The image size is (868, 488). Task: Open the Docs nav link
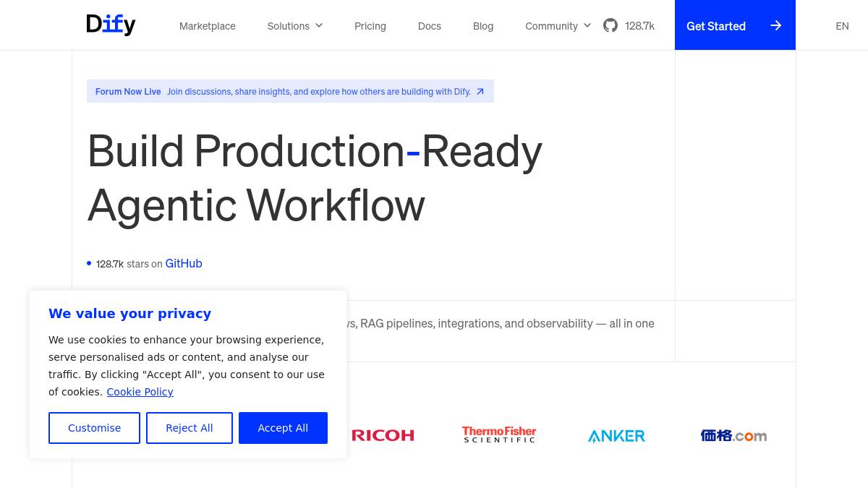pyautogui.click(x=430, y=26)
